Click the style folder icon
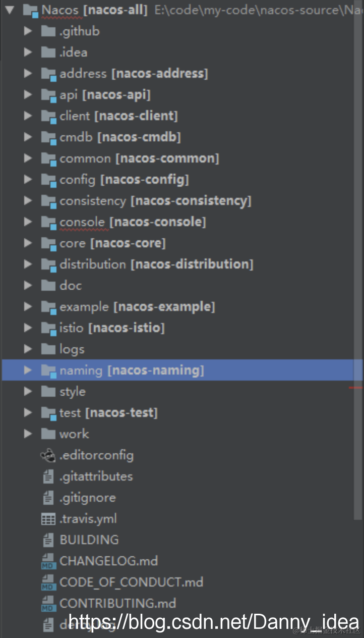Viewport: 364px width, 638px height. pos(48,391)
